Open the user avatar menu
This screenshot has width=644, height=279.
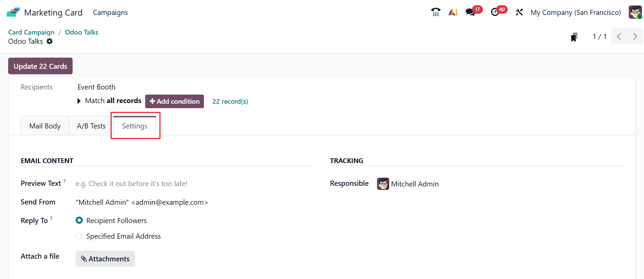click(x=635, y=12)
